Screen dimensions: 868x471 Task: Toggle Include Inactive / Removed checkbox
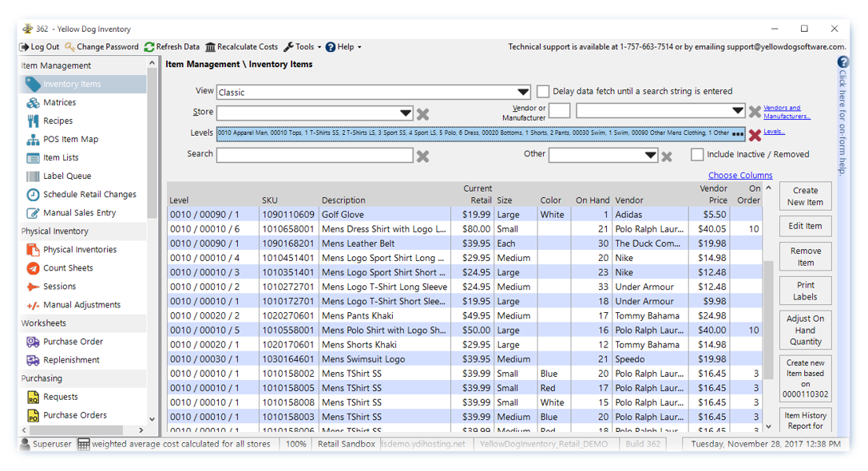coord(697,154)
